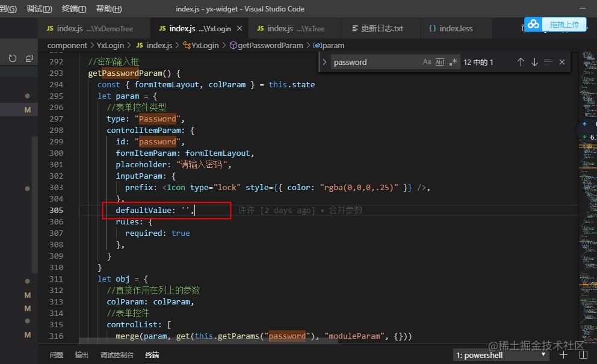Close the find widget
Viewport: 597px width, 364px height.
point(561,62)
